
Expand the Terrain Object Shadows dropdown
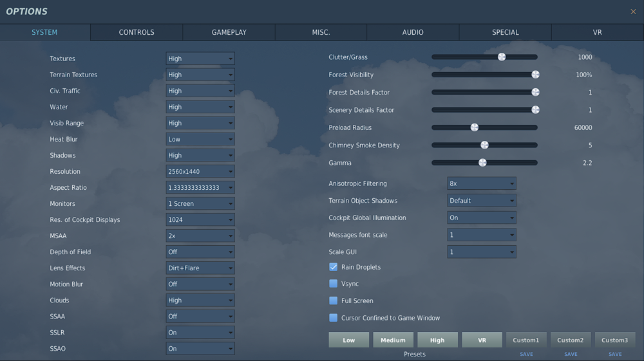(481, 201)
